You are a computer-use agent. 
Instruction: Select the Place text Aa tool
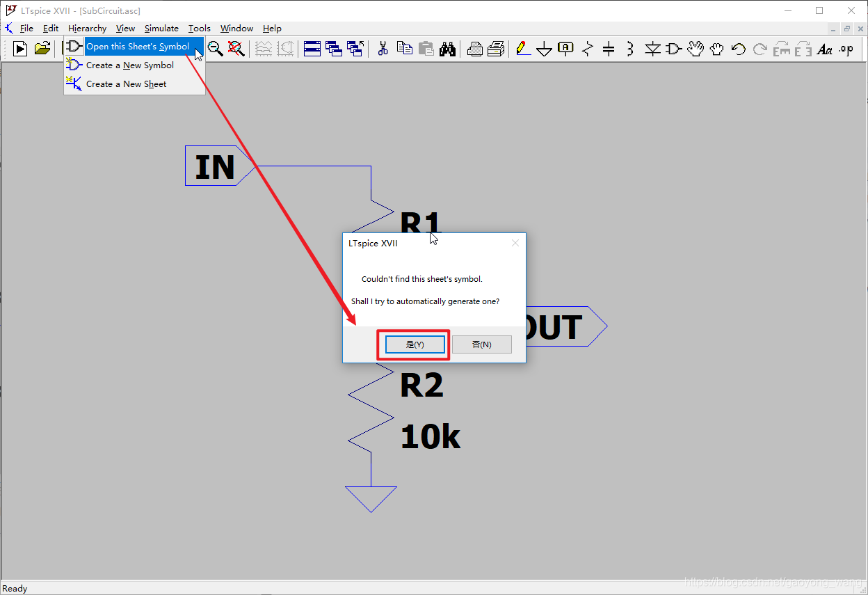tap(824, 49)
